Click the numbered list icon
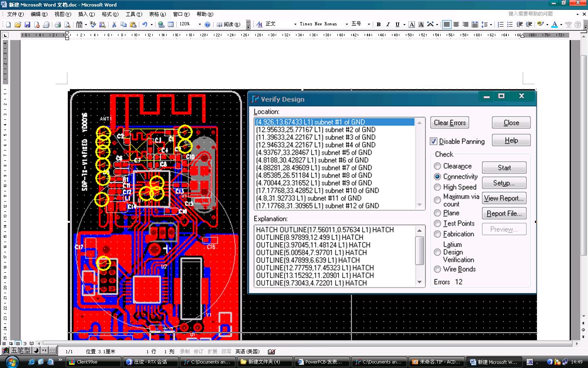This screenshot has height=368, width=588. [501, 25]
